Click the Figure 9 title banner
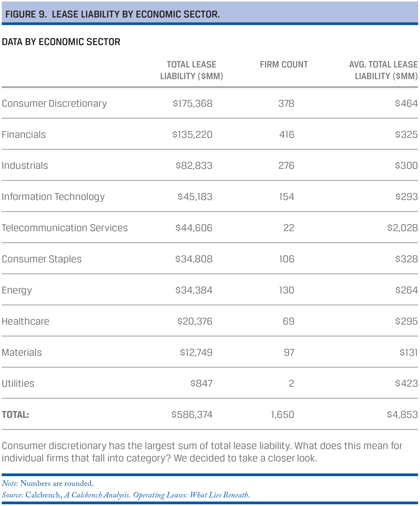The image size is (420, 506). coord(210,13)
